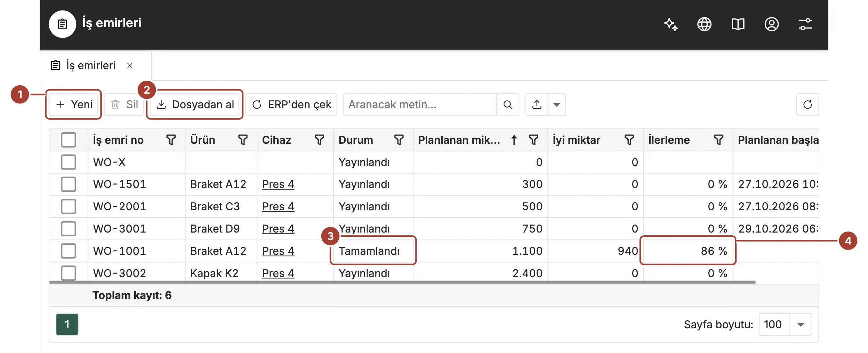
Task: Open the documentation book icon
Action: [x=738, y=24]
